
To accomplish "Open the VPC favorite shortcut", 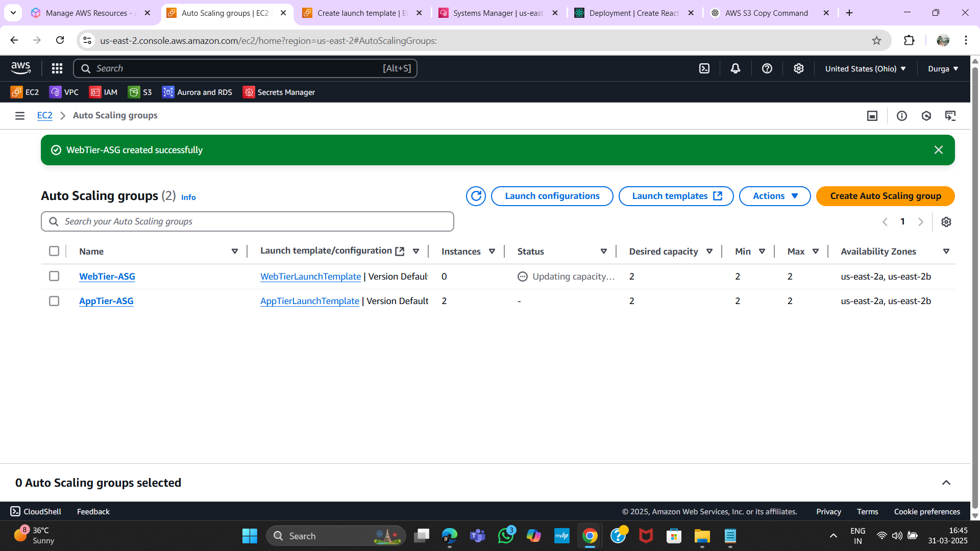I will click(x=64, y=92).
